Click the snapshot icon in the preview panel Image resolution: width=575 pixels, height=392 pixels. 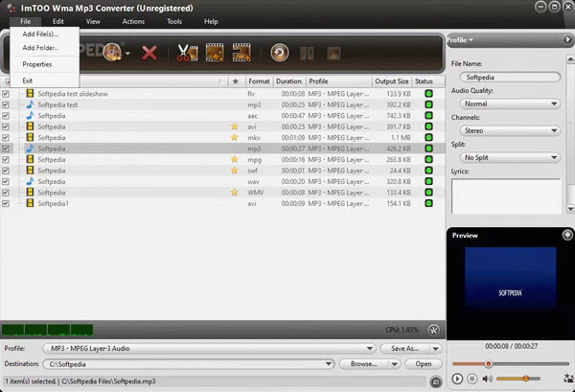[x=565, y=380]
